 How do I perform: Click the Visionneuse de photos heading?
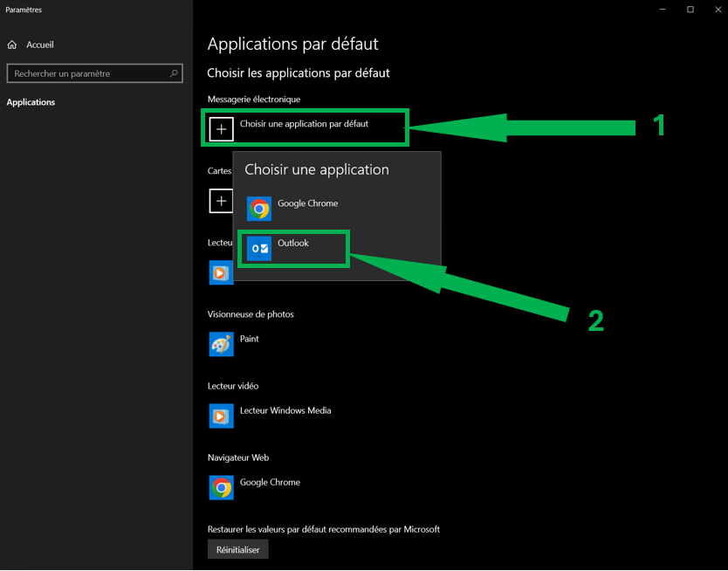(251, 314)
